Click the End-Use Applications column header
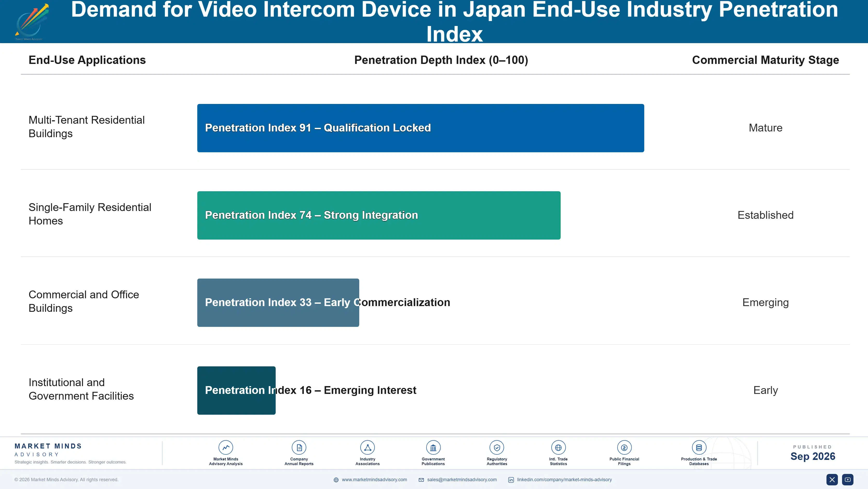Viewport: 868px width, 489px height. coord(87,60)
